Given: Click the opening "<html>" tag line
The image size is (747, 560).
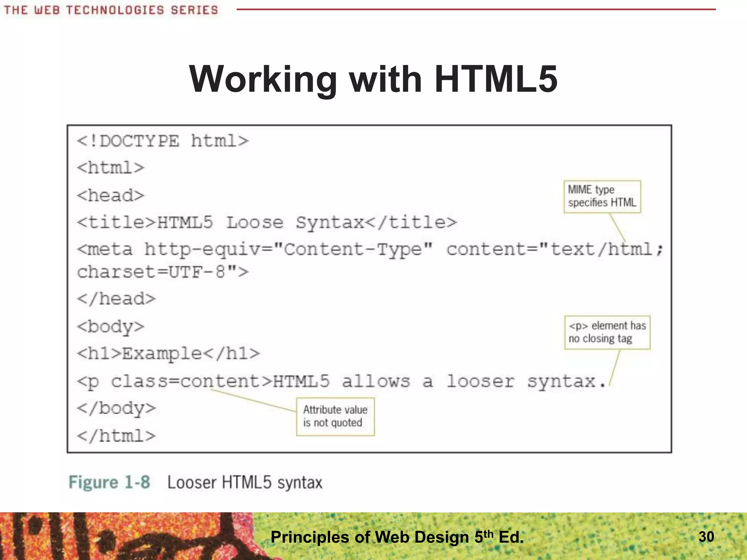Looking at the screenshot, I should pyautogui.click(x=111, y=168).
